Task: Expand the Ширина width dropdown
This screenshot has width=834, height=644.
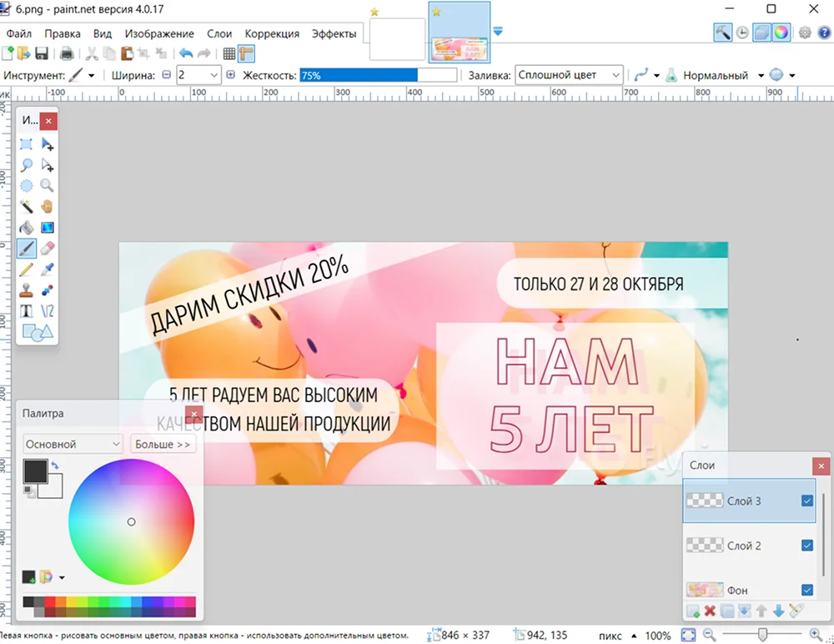Action: click(x=213, y=74)
